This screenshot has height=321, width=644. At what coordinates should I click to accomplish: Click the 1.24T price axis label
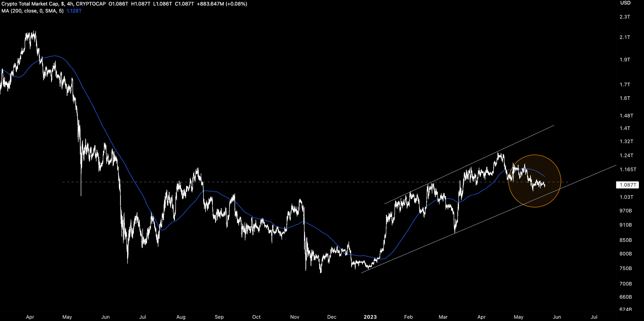pos(626,155)
